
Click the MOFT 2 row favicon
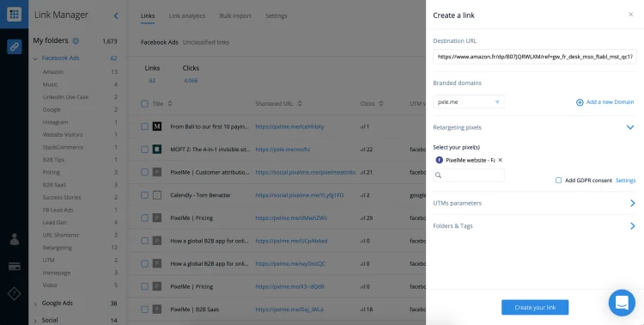[157, 150]
